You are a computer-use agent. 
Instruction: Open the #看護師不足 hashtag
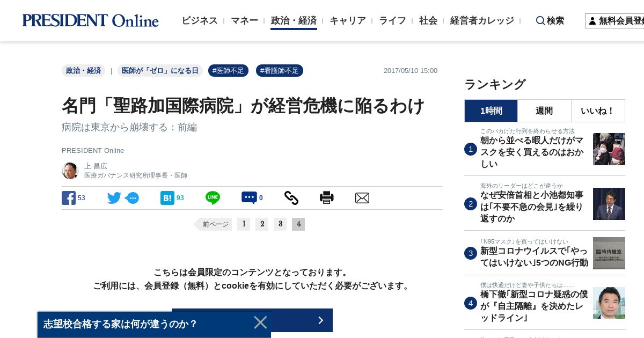(x=280, y=71)
